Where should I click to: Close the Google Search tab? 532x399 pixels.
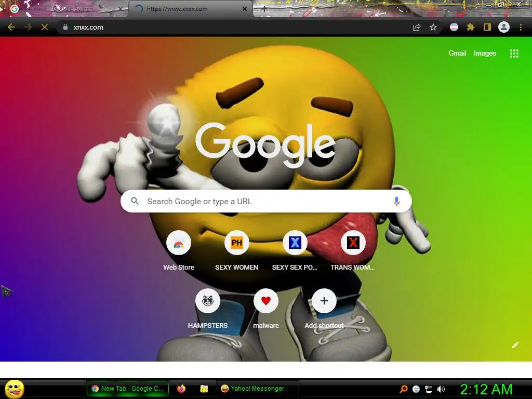coord(121,9)
